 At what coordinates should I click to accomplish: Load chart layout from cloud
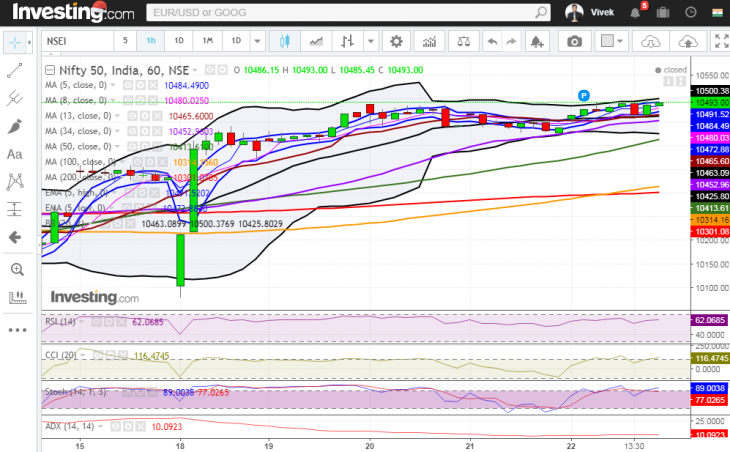coord(650,41)
